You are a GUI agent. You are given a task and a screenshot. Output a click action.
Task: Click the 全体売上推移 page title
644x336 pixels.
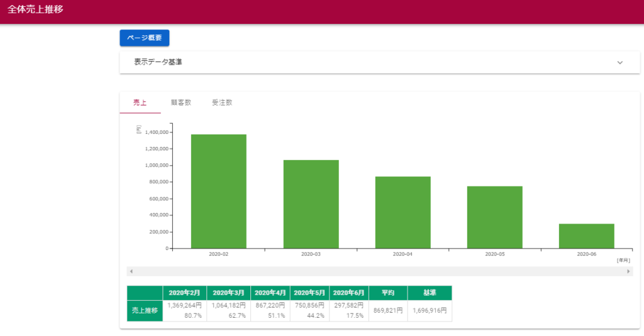[x=35, y=10]
